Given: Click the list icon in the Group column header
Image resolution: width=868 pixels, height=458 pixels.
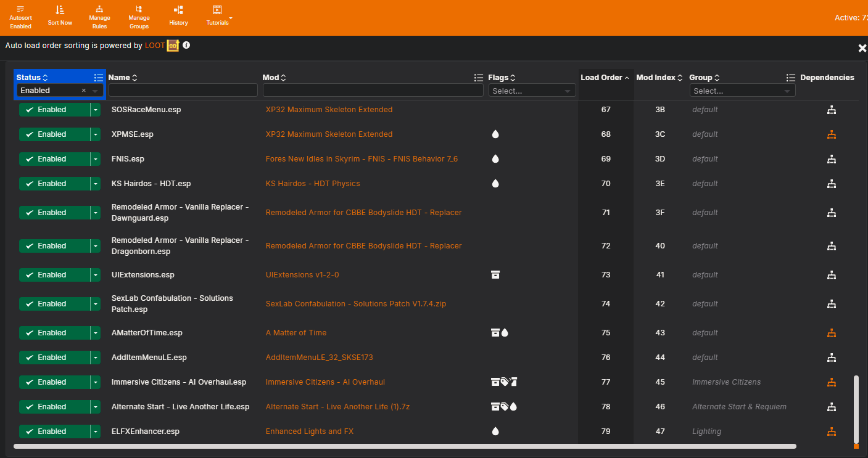Looking at the screenshot, I should point(791,78).
